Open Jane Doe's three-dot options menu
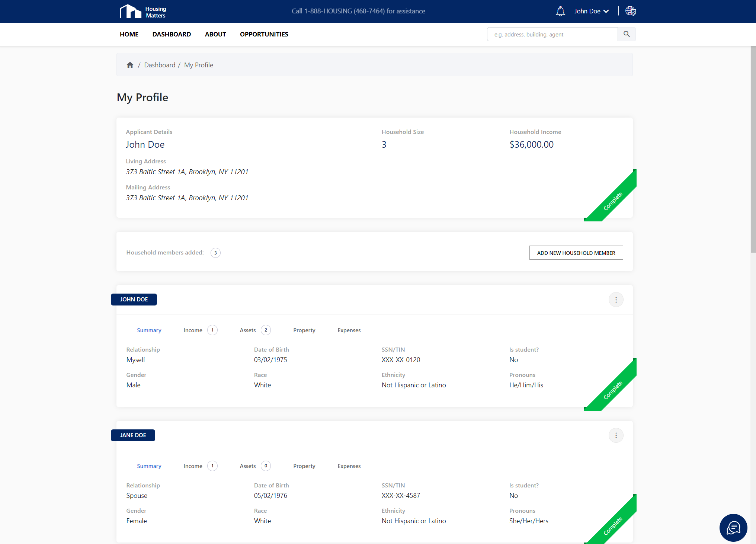756x544 pixels. pos(616,435)
